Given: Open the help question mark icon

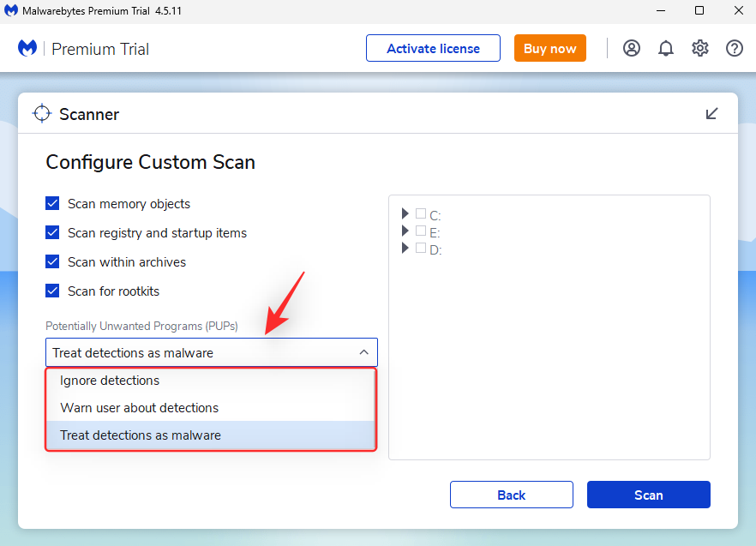Looking at the screenshot, I should (735, 48).
